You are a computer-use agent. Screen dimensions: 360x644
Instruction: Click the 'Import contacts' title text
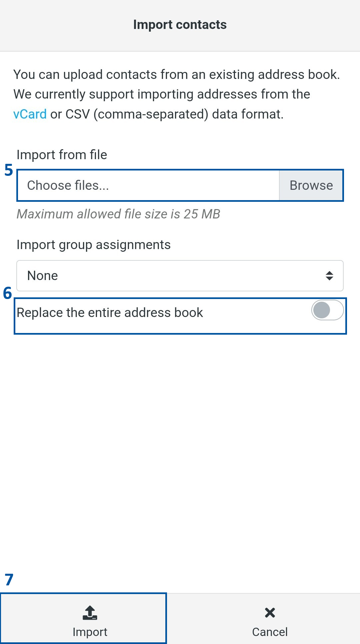point(180,25)
